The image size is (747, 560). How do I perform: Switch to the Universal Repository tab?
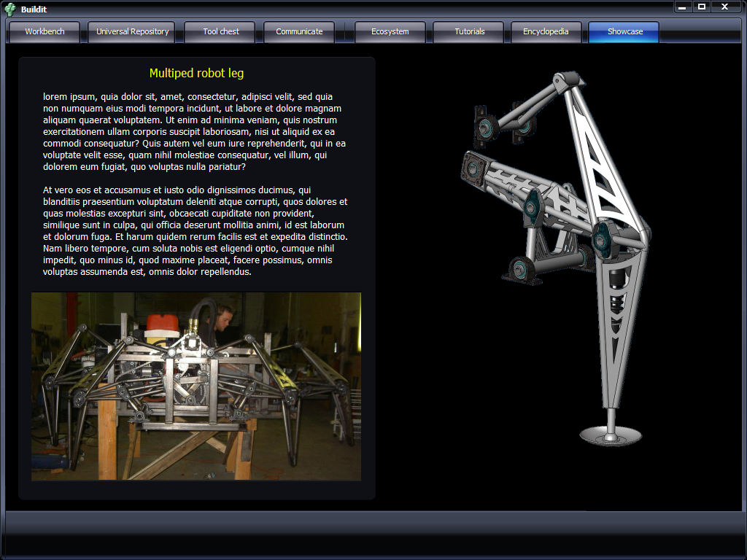tap(132, 32)
